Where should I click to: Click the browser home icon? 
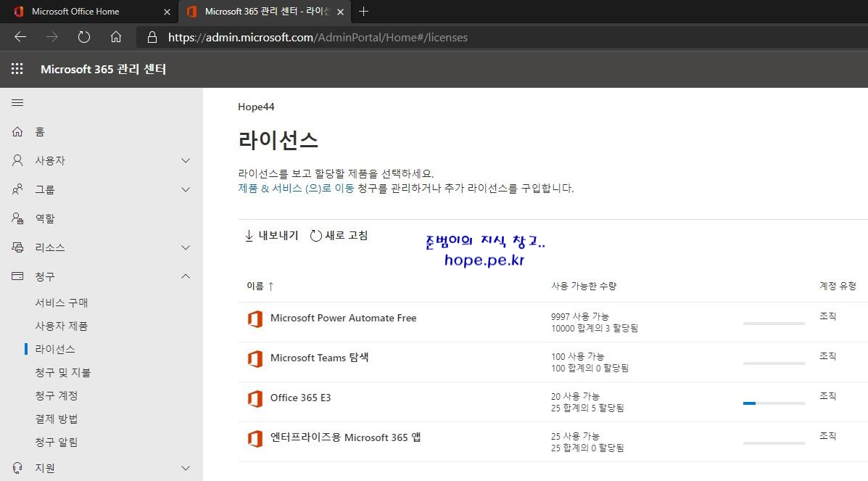pyautogui.click(x=116, y=37)
